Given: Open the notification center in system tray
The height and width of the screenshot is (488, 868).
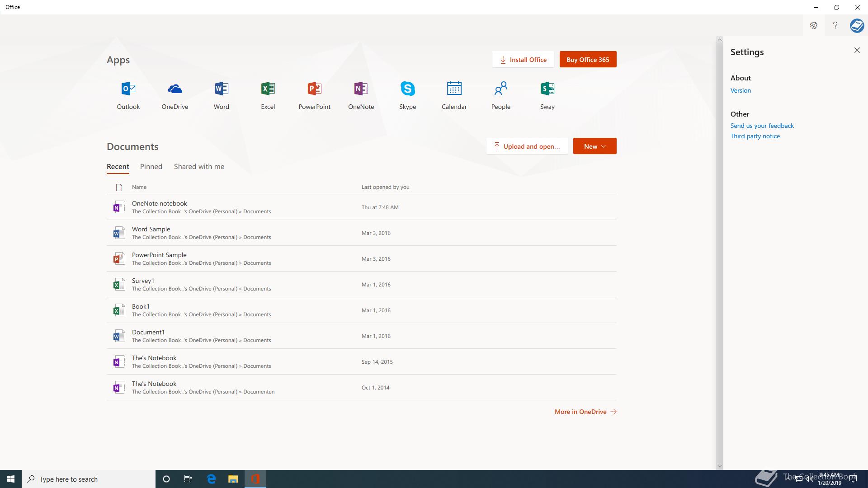Looking at the screenshot, I should click(853, 479).
